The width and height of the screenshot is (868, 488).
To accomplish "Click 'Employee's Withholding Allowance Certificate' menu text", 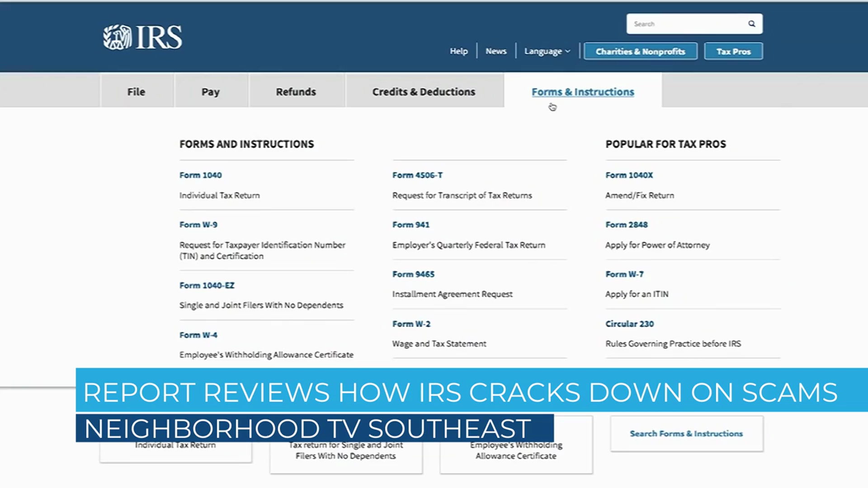I will [x=266, y=355].
